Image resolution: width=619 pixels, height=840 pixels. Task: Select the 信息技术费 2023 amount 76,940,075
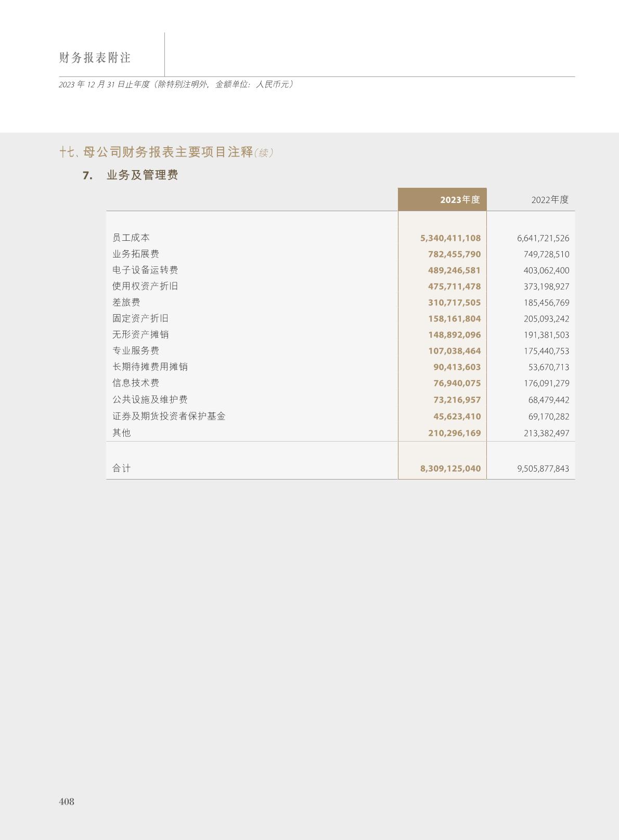coord(457,383)
